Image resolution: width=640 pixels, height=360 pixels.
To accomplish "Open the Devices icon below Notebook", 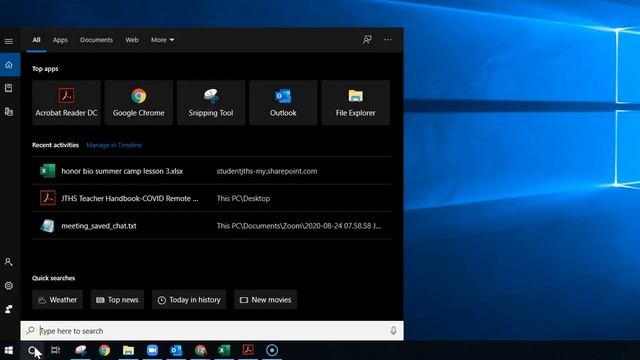I will point(9,111).
